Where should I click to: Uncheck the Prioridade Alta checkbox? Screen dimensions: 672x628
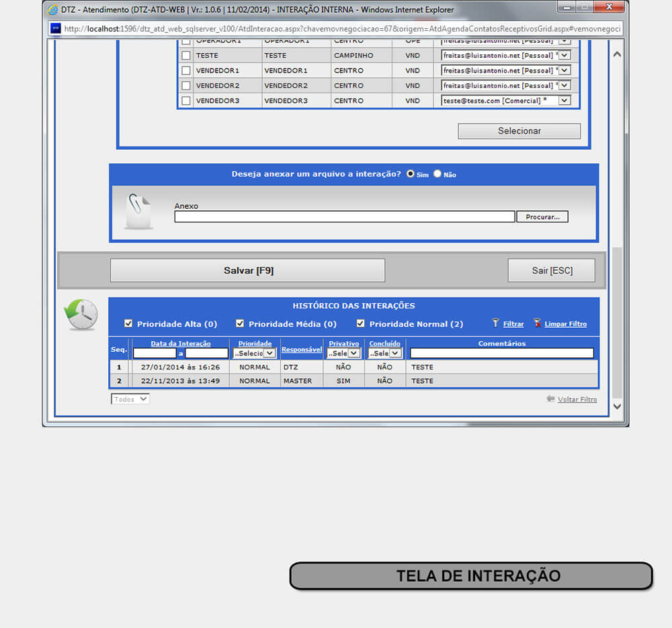tap(128, 324)
